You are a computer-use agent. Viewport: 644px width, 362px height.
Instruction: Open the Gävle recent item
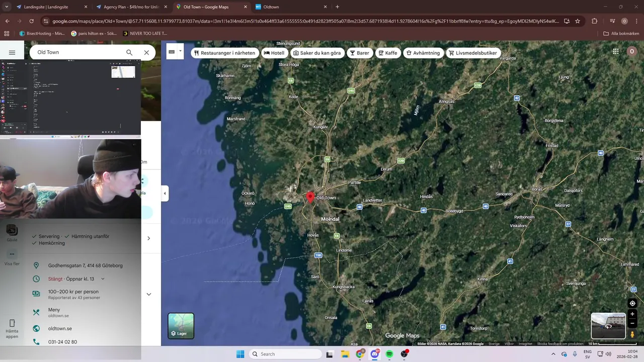12,233
